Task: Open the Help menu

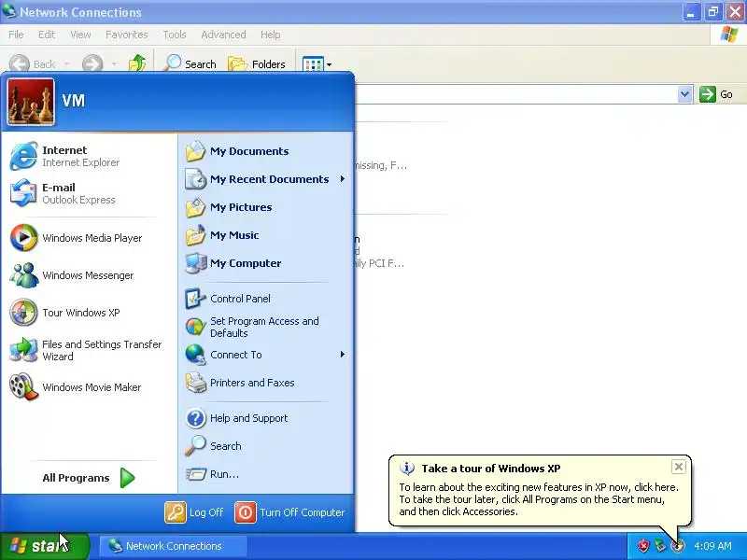Action: [270, 35]
